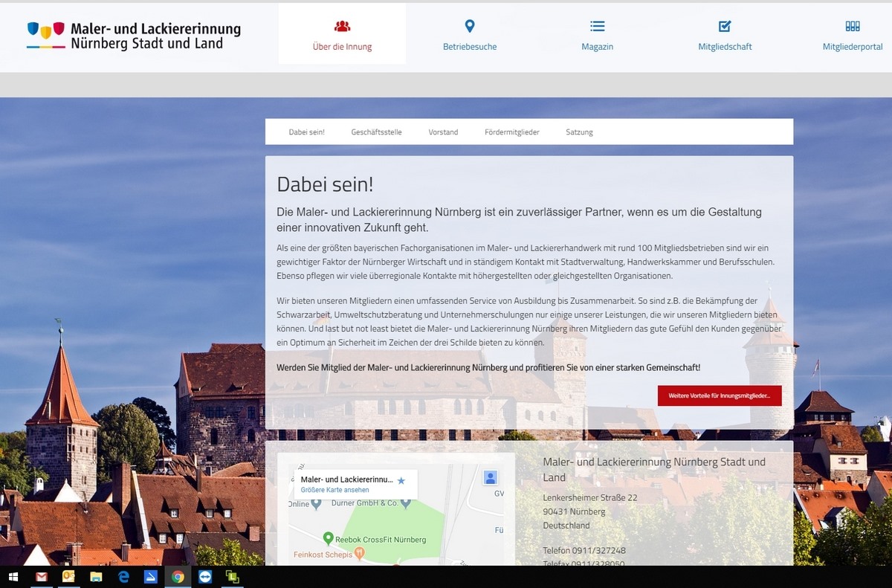Click the Über die Innung people icon
Image resolution: width=892 pixels, height=588 pixels.
tap(342, 26)
